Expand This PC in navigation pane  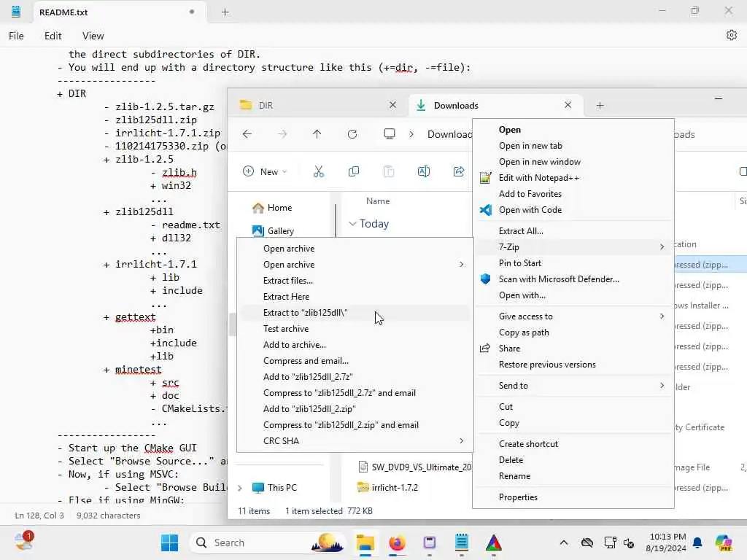pos(239,488)
